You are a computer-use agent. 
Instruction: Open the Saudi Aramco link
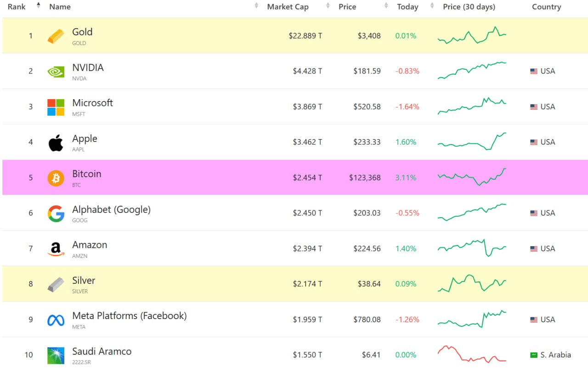pos(102,352)
